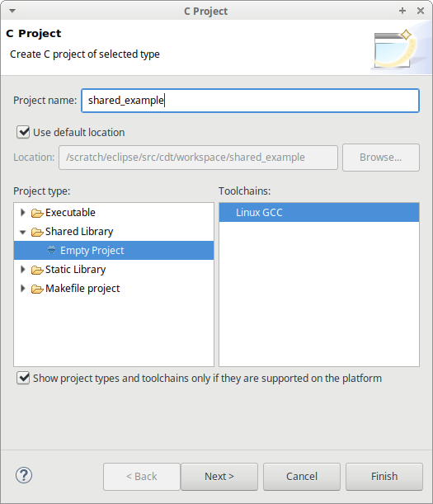Click the Static Library folder icon
This screenshot has height=504, width=433.
point(37,270)
